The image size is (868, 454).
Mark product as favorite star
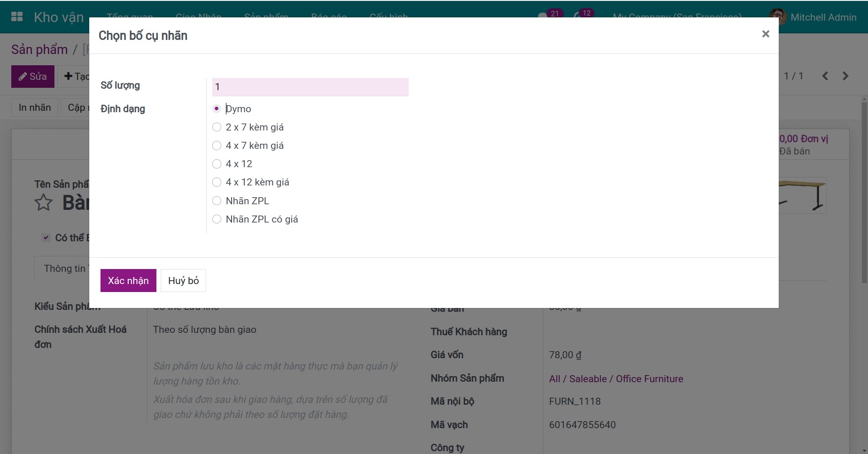[44, 202]
